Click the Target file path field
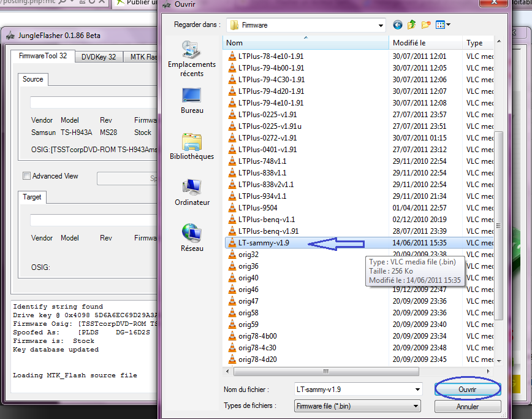Image resolution: width=532 pixels, height=419 pixels. pos(94,220)
